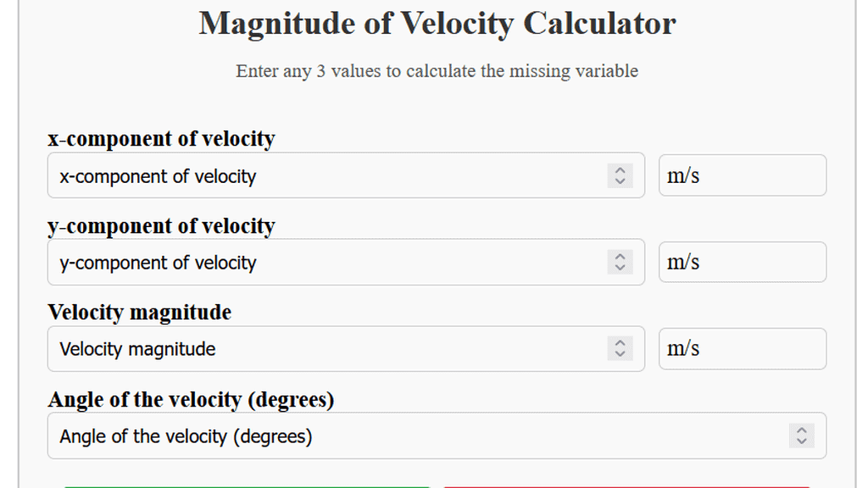Expand the Velocity magnitude m/s unit selector
The image size is (868, 488).
pyautogui.click(x=742, y=349)
